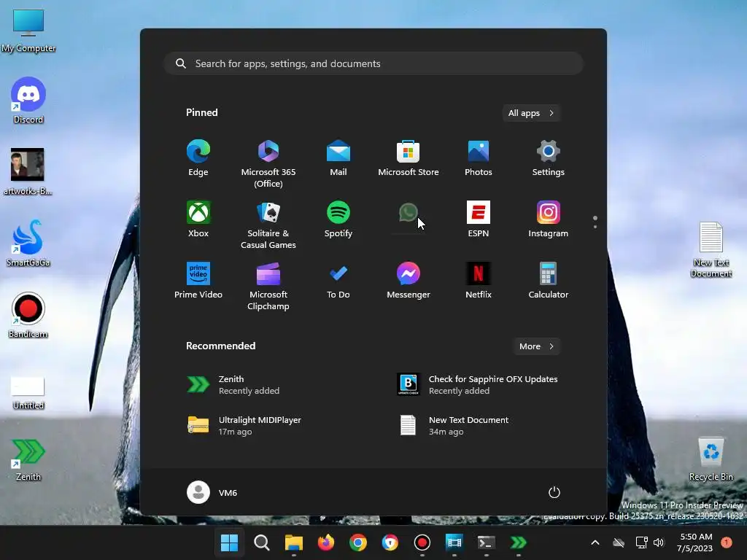Select the artworks image thumbnail on desktop

click(28, 171)
